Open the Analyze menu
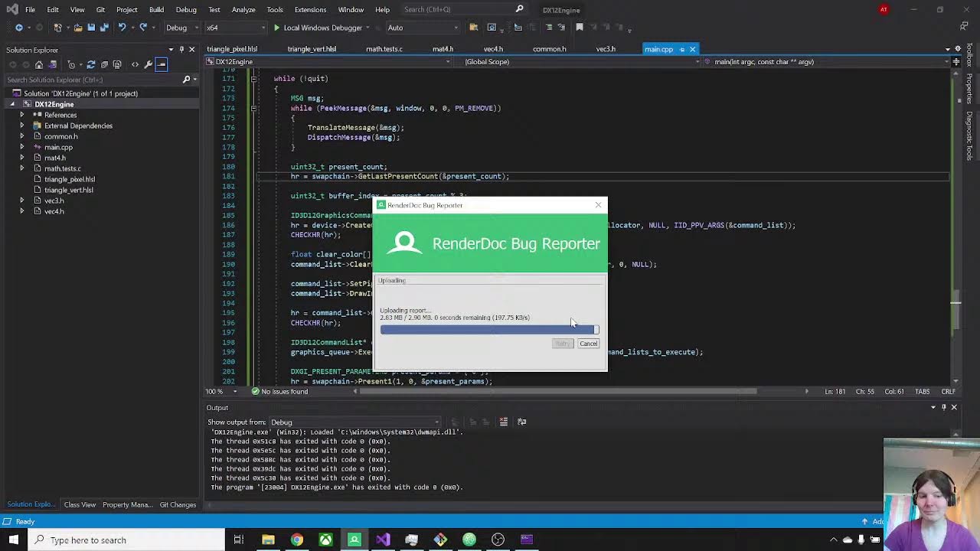The height and width of the screenshot is (551, 980). [243, 9]
